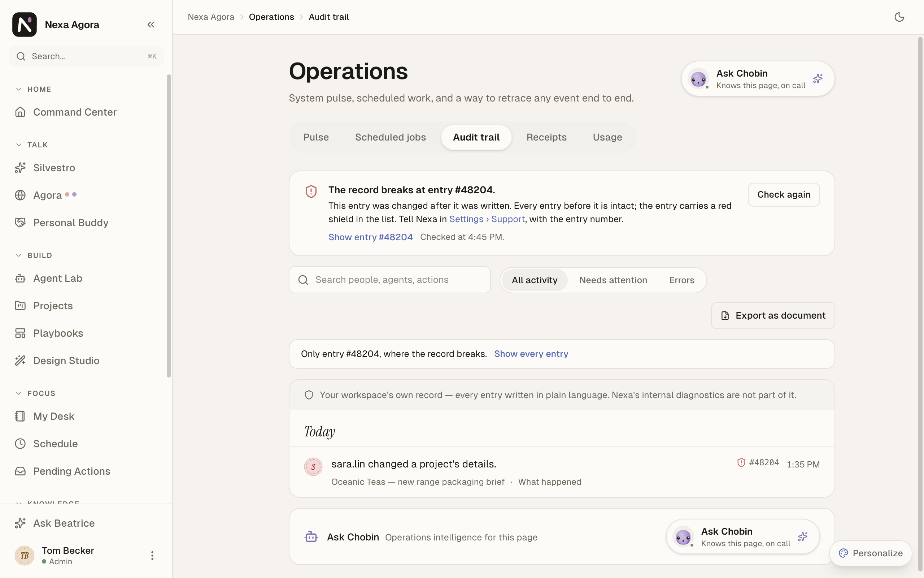Open Schedule in Focus section
This screenshot has width=924, height=578.
click(x=86, y=444)
